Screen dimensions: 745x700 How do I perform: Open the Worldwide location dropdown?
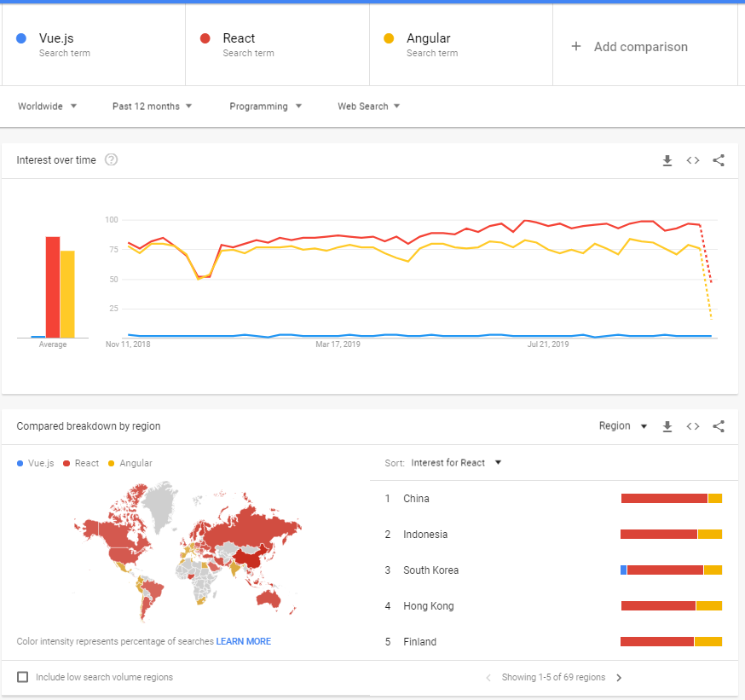coord(47,106)
